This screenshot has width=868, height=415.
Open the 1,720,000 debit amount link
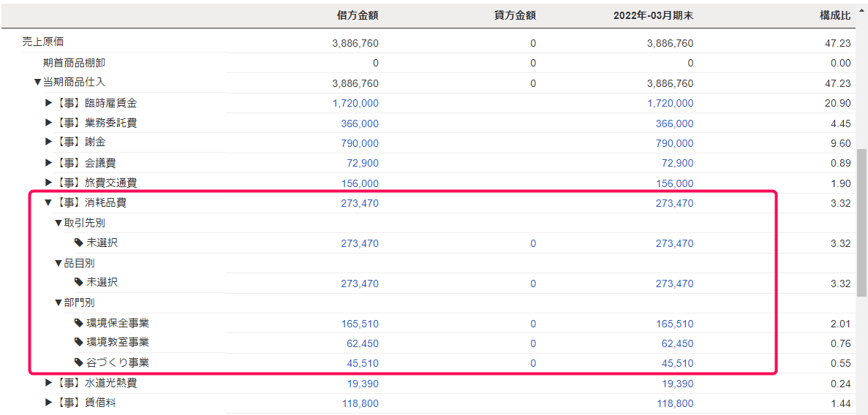pyautogui.click(x=355, y=104)
